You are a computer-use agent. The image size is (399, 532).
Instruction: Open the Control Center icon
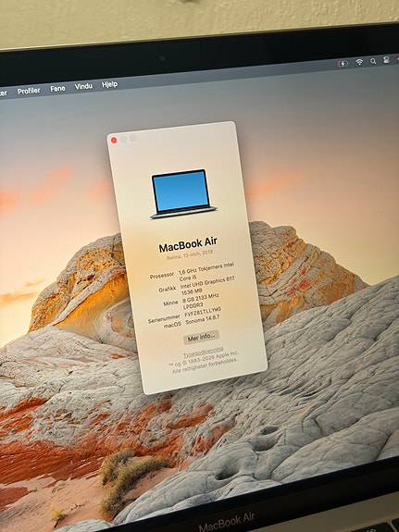point(386,60)
